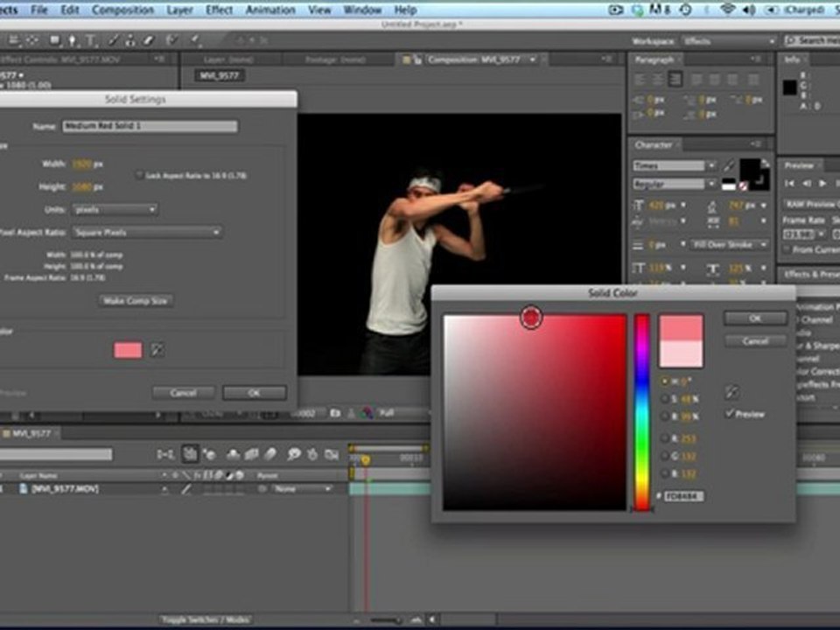Screen dimensions: 840x630
Task: Open graph editor button in timeline
Action: coord(332,455)
